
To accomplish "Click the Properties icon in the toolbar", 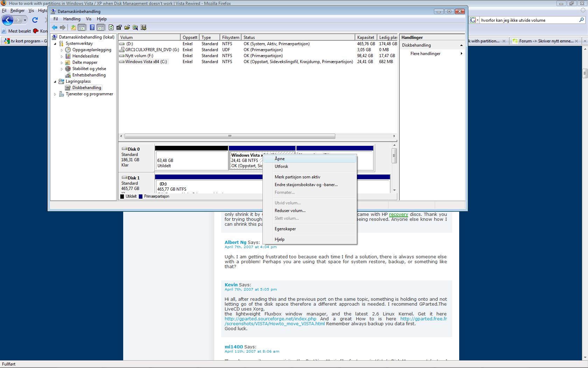I will 119,27.
